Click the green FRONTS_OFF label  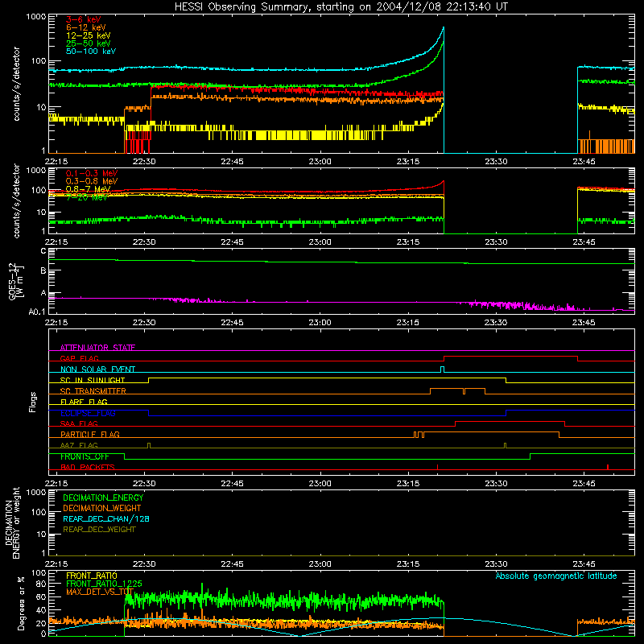[85, 456]
